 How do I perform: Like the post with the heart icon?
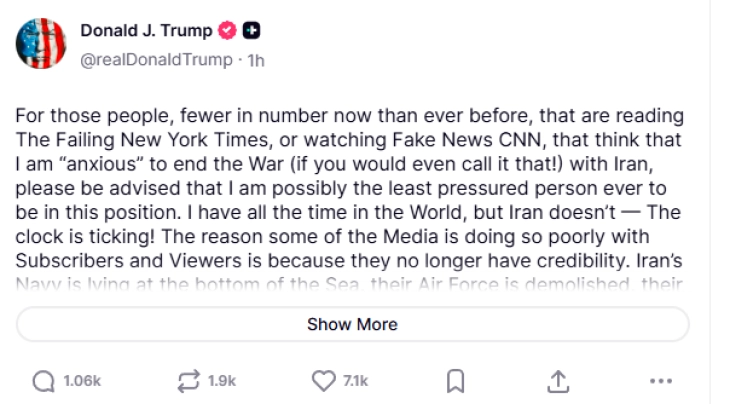click(x=322, y=381)
